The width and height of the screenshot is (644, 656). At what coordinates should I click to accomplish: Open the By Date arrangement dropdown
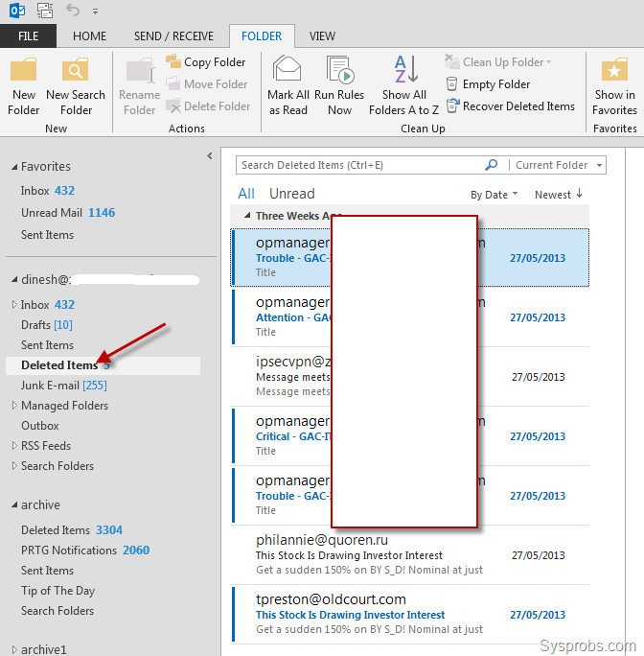point(494,195)
